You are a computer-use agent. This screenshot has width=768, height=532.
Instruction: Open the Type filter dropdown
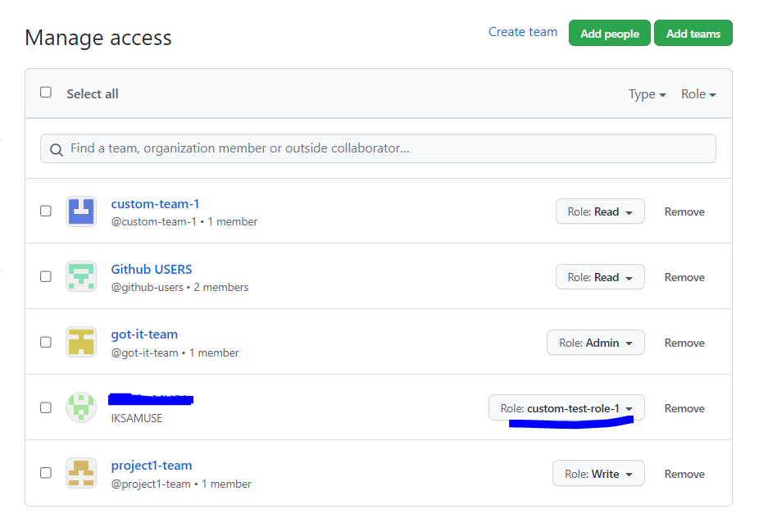click(x=647, y=93)
